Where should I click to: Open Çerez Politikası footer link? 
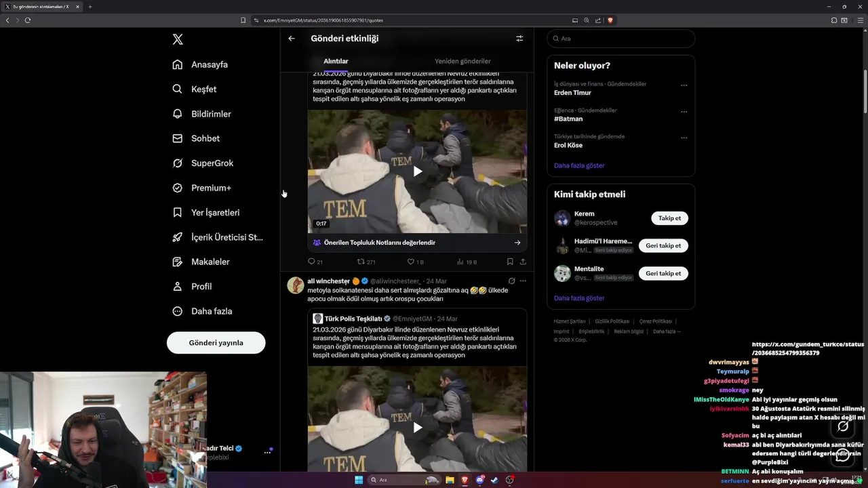tap(655, 321)
